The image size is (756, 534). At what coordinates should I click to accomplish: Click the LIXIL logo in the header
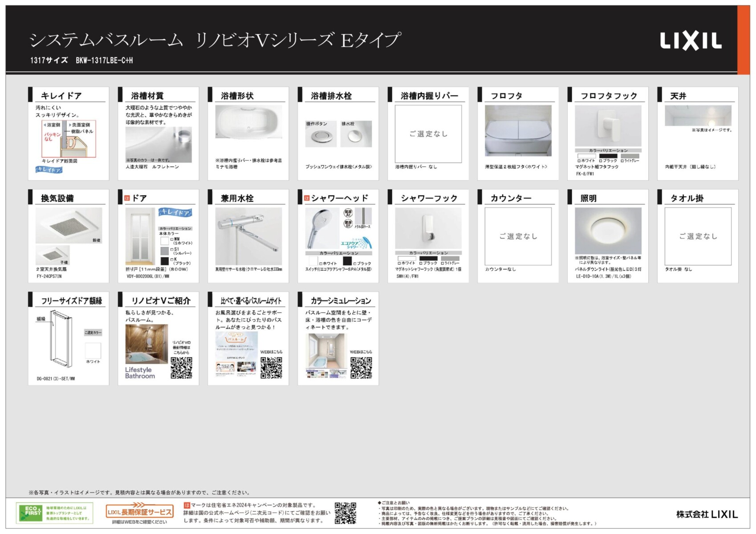tap(691, 41)
